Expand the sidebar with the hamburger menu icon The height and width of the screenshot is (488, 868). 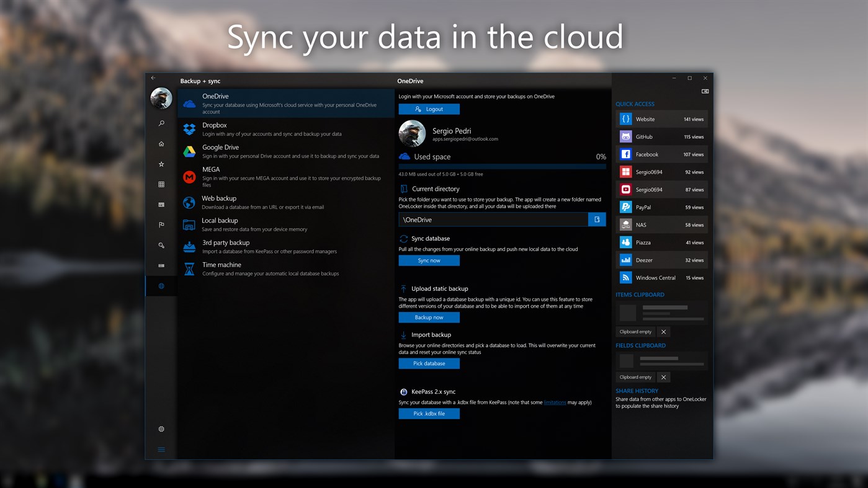tap(161, 450)
